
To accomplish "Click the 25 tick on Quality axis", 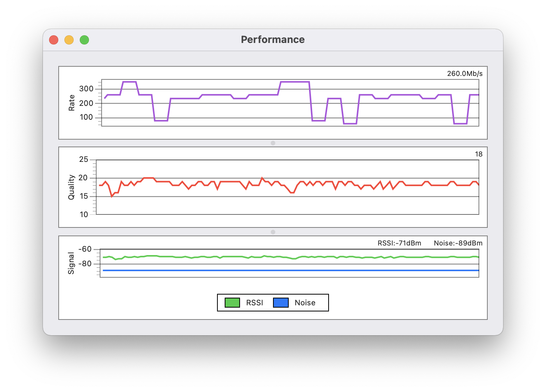I will coord(84,160).
